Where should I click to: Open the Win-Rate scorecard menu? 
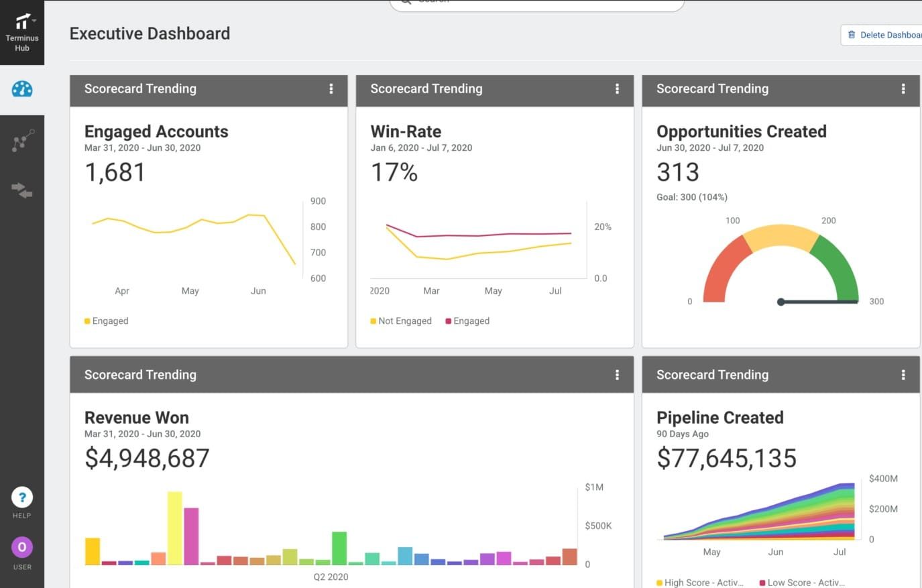tap(618, 89)
